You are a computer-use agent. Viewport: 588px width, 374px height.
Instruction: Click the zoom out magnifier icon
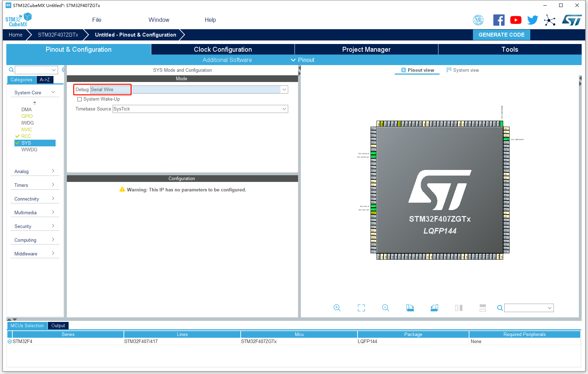tap(386, 308)
